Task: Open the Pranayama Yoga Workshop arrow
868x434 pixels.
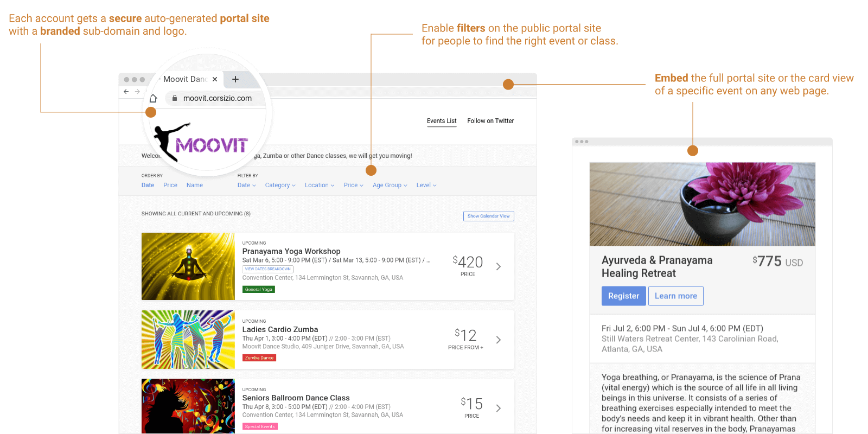Action: pyautogui.click(x=499, y=266)
